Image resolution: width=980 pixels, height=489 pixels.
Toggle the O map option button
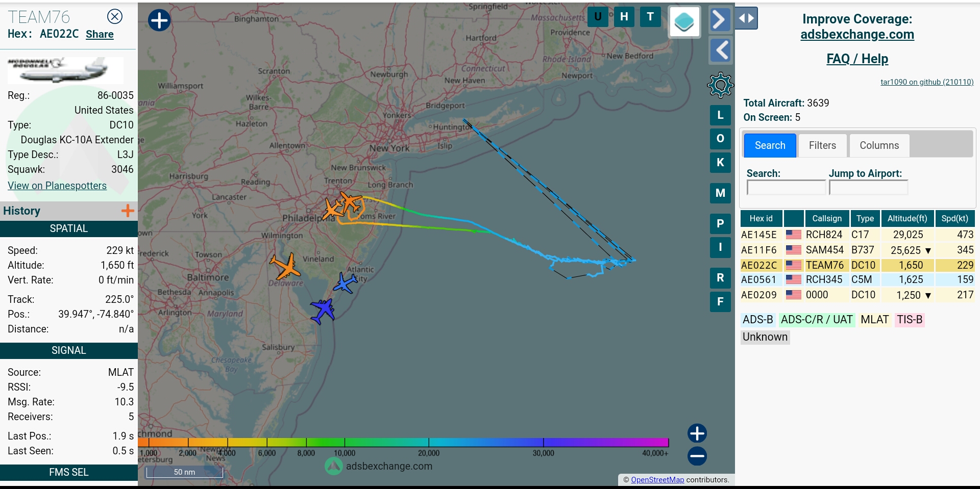coord(720,138)
